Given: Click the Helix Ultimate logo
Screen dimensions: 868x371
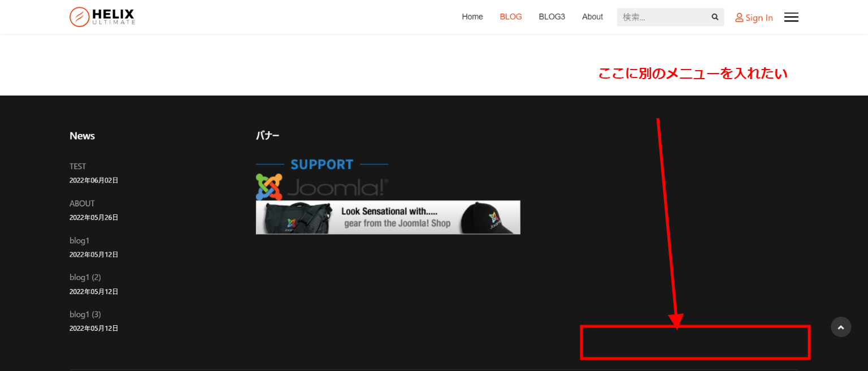Looking at the screenshot, I should point(102,17).
